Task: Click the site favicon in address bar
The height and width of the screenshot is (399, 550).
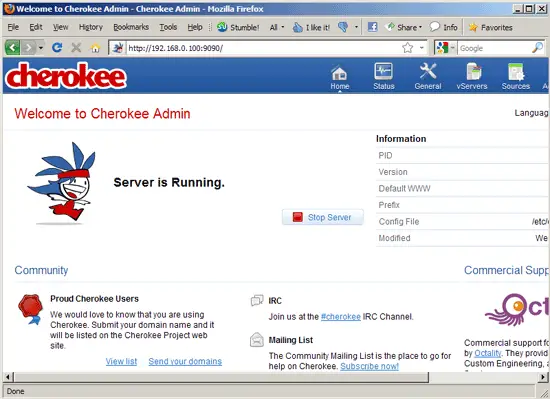Action: (118, 48)
